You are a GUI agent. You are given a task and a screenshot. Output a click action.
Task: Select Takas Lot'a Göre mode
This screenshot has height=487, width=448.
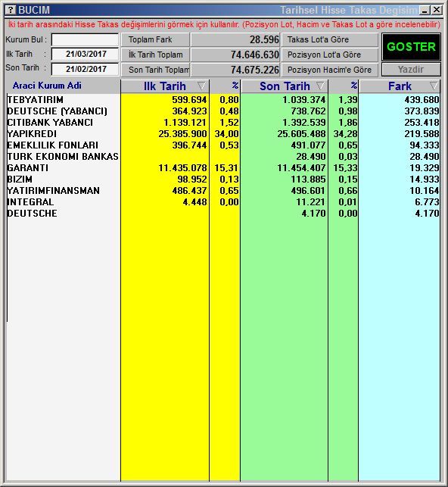pyautogui.click(x=330, y=39)
